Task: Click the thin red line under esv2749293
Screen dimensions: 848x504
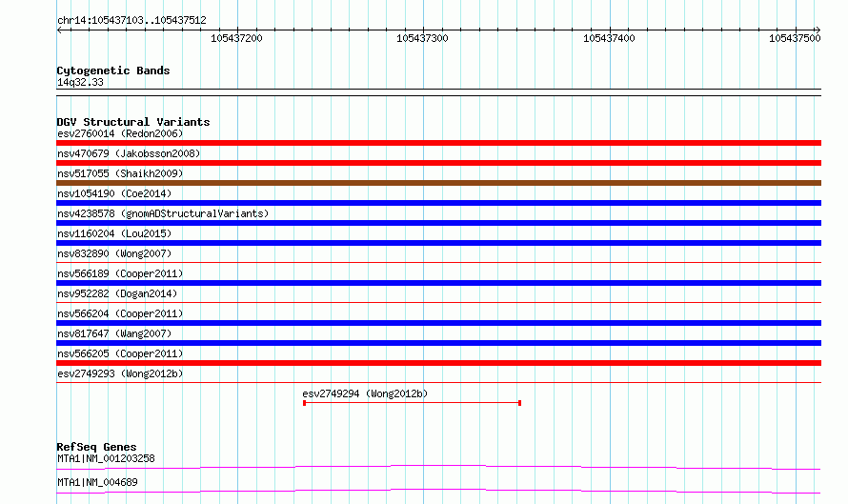Action: [438, 383]
